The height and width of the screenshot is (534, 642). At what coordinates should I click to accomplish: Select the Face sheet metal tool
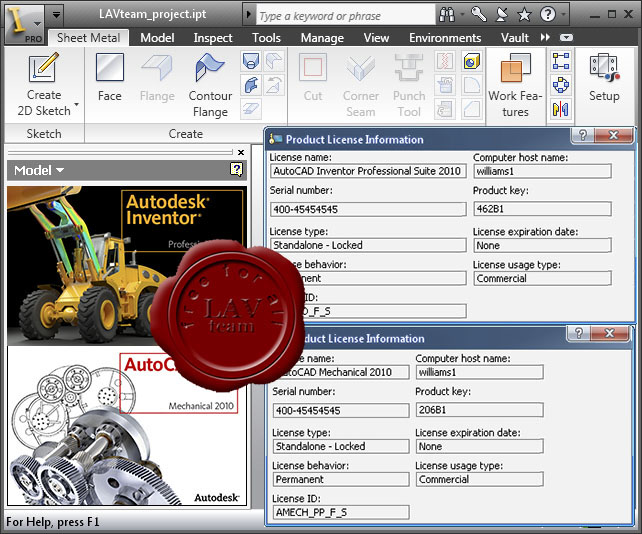click(x=110, y=78)
